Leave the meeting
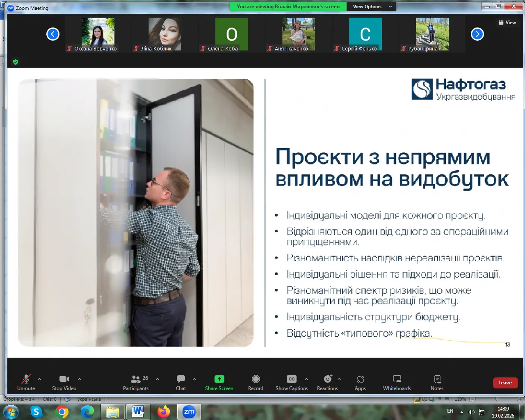 (x=505, y=383)
